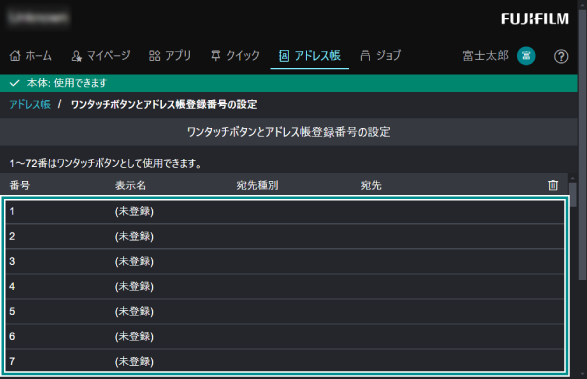The width and height of the screenshot is (587, 379).
Task: Click the trash delete icon in table header
Action: point(553,185)
